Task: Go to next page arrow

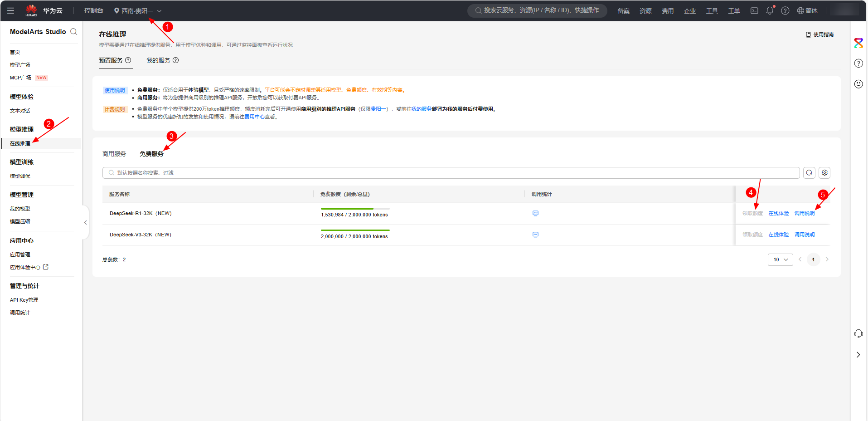Action: click(827, 259)
